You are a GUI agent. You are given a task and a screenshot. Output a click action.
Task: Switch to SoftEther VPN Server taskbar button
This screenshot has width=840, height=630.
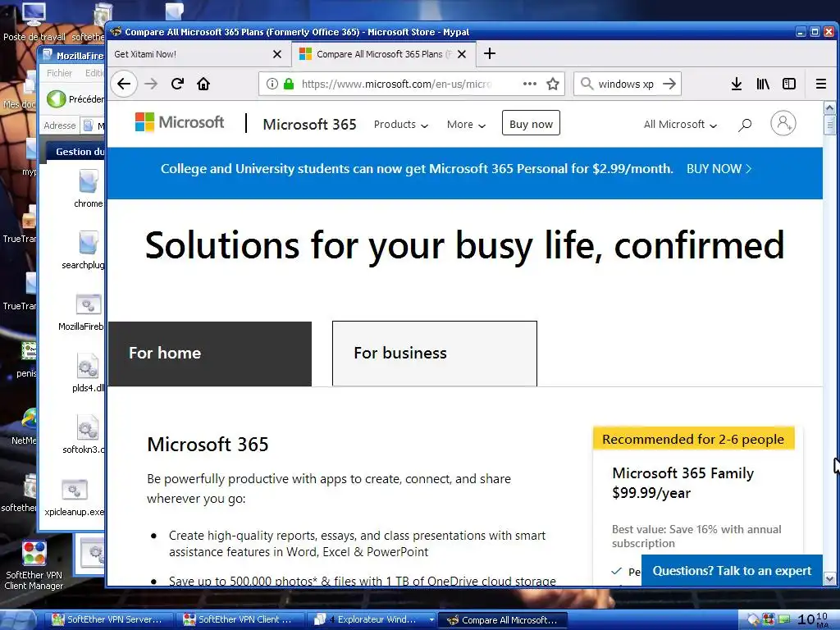(x=109, y=619)
